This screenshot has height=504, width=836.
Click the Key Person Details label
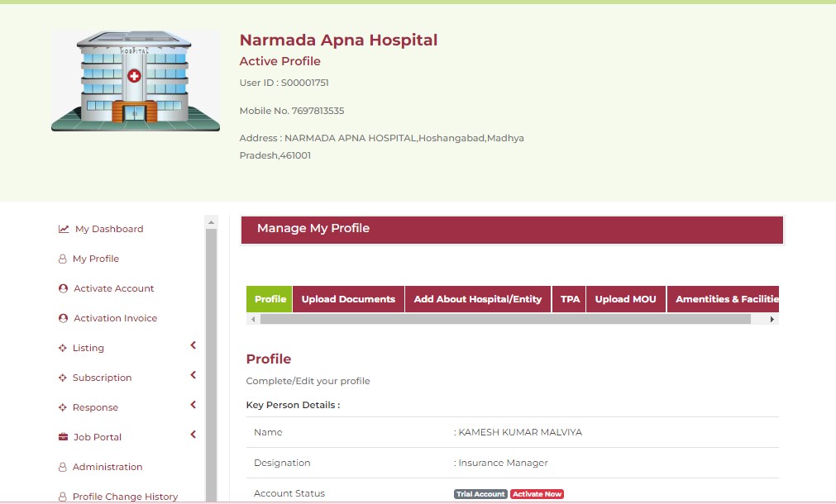294,405
